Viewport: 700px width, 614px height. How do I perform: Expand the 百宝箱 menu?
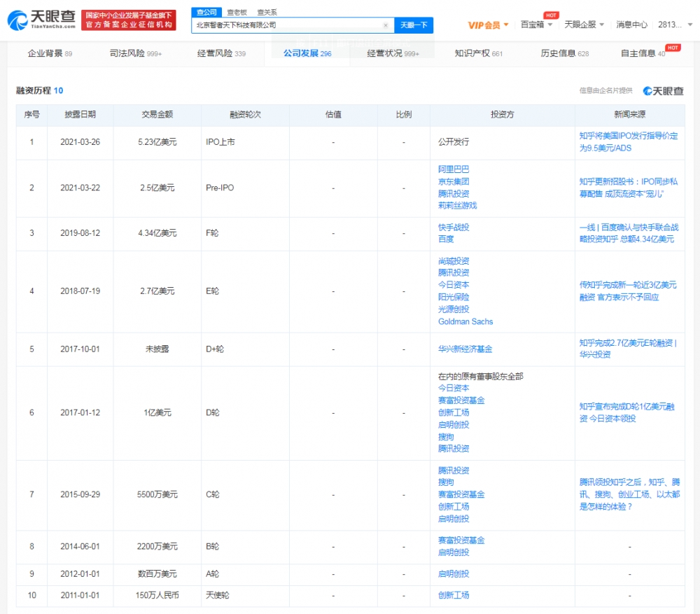click(x=537, y=25)
